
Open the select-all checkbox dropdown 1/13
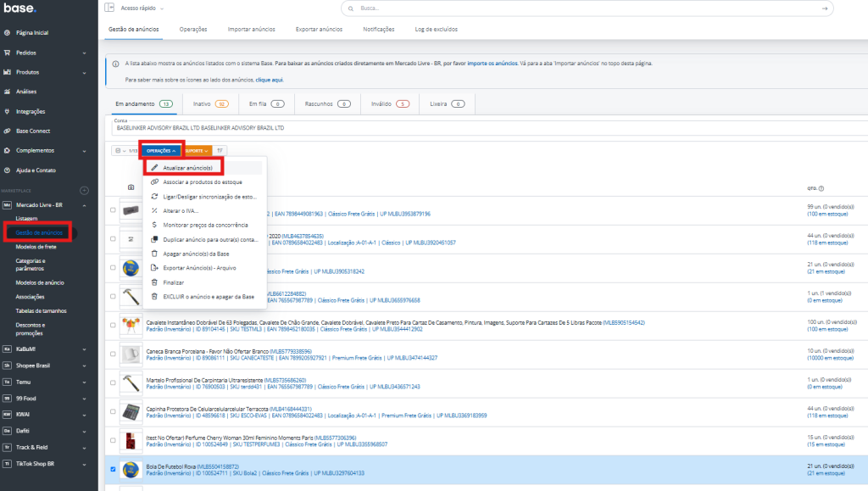120,151
